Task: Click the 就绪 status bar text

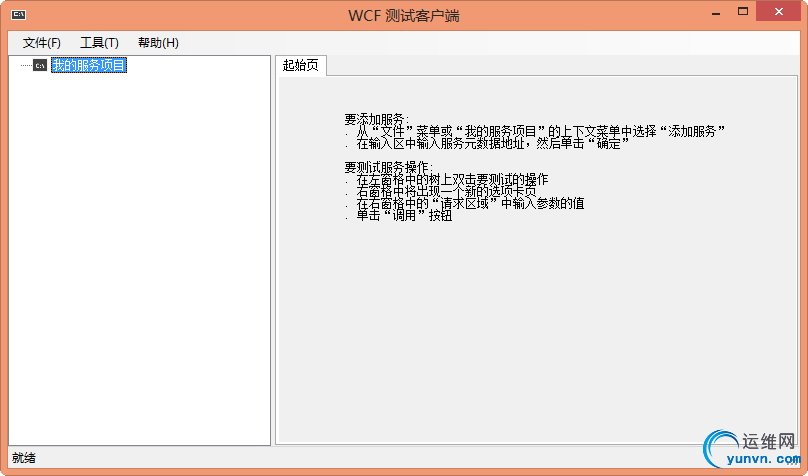Action: tap(24, 458)
